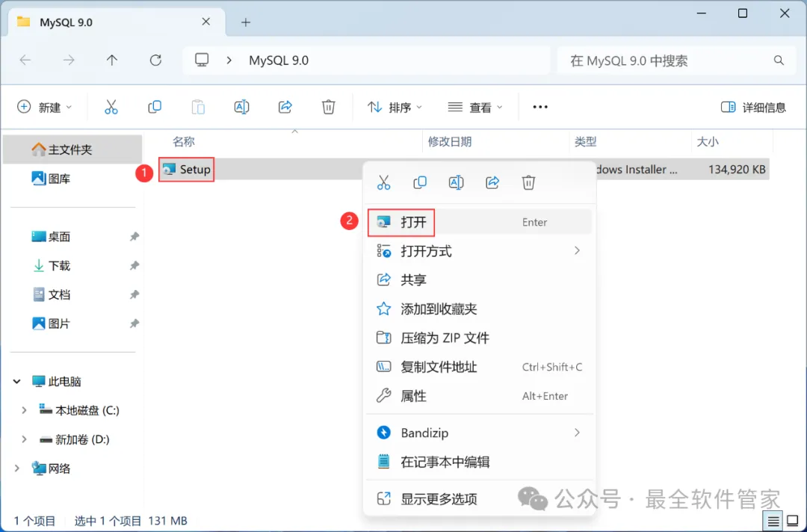Image resolution: width=807 pixels, height=532 pixels.
Task: Open the Bandizip submenu
Action: coord(480,433)
